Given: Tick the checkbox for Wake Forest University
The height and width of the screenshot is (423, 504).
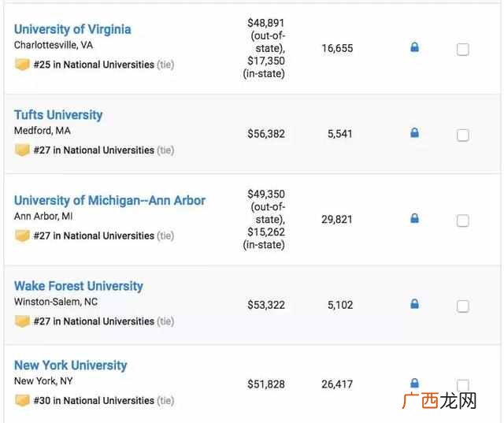Looking at the screenshot, I should pyautogui.click(x=463, y=306).
